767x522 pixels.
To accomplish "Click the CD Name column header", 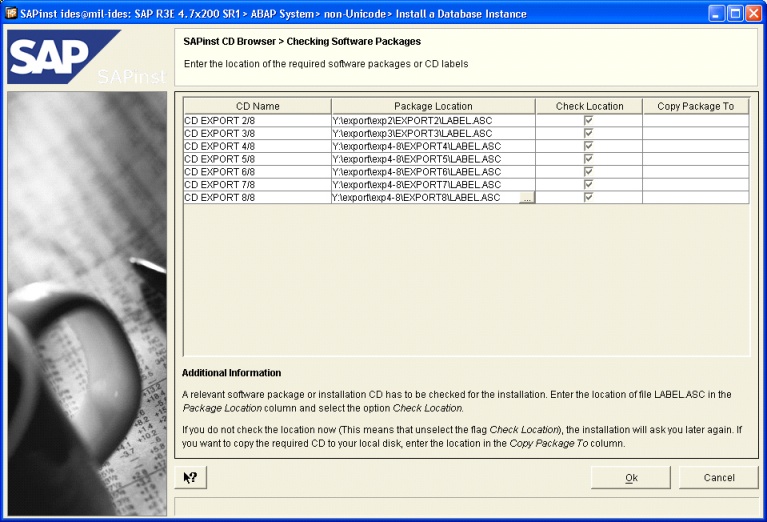I will tap(257, 106).
